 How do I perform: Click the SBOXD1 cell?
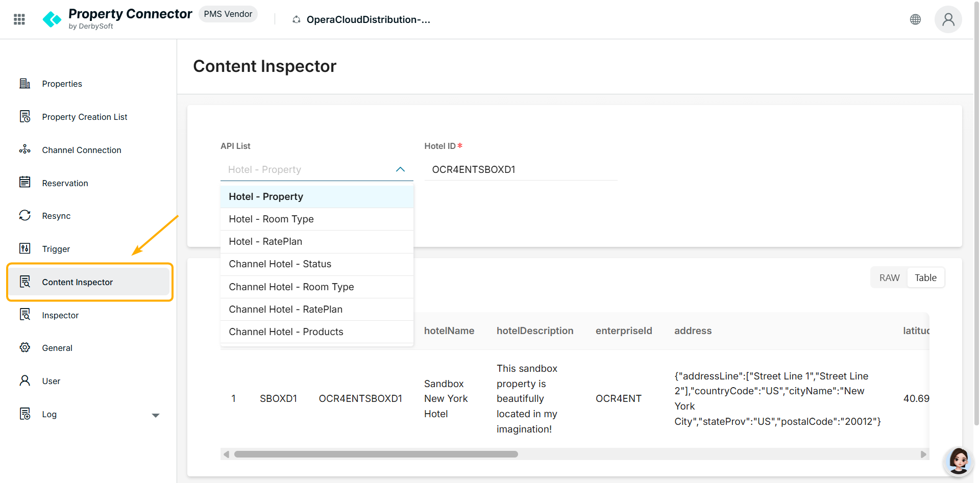coord(278,398)
